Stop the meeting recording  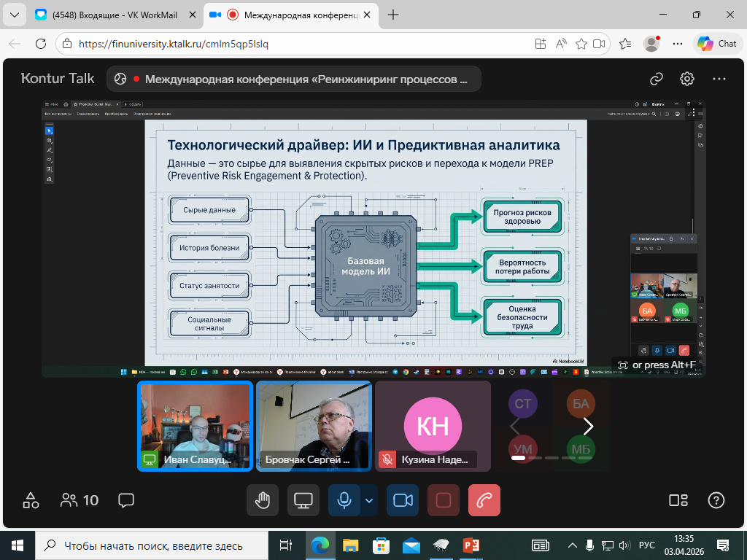coord(444,500)
